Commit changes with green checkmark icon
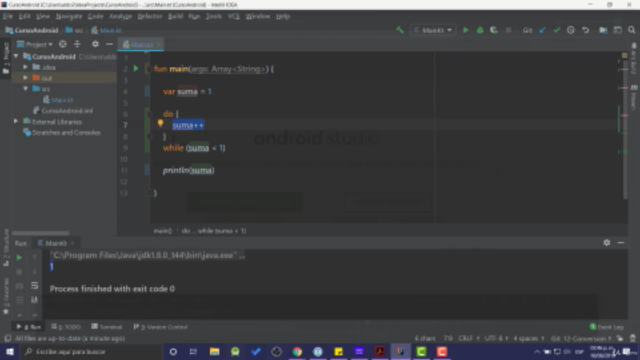 coord(557,30)
